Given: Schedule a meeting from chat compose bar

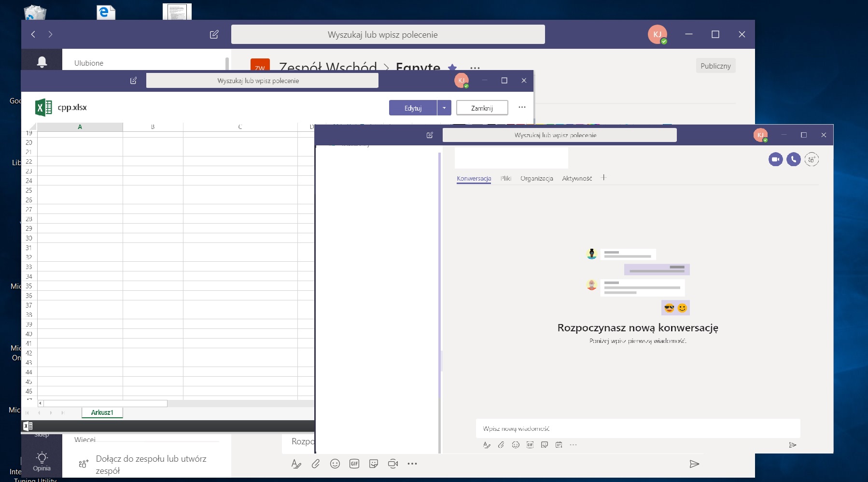Looking at the screenshot, I should point(559,445).
